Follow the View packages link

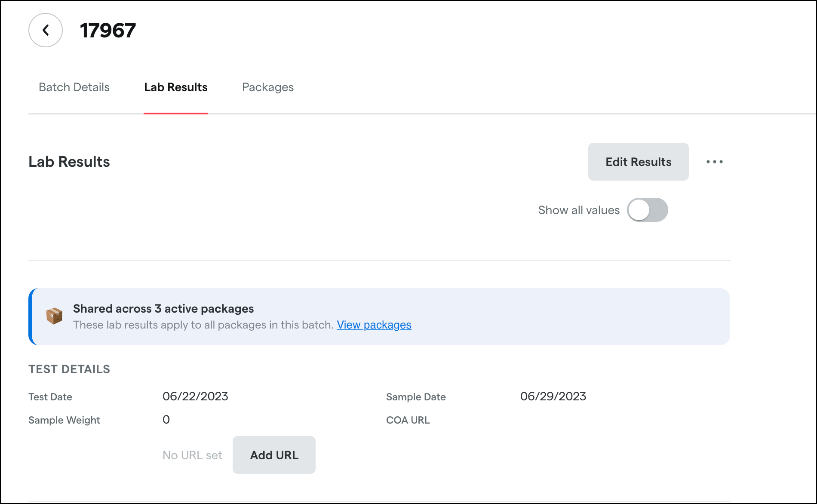pyautogui.click(x=374, y=325)
